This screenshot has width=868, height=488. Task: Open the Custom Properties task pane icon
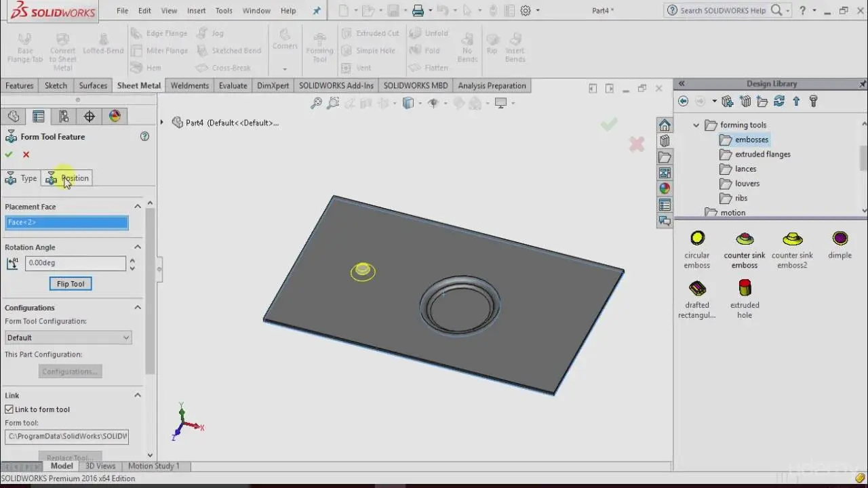coord(665,205)
